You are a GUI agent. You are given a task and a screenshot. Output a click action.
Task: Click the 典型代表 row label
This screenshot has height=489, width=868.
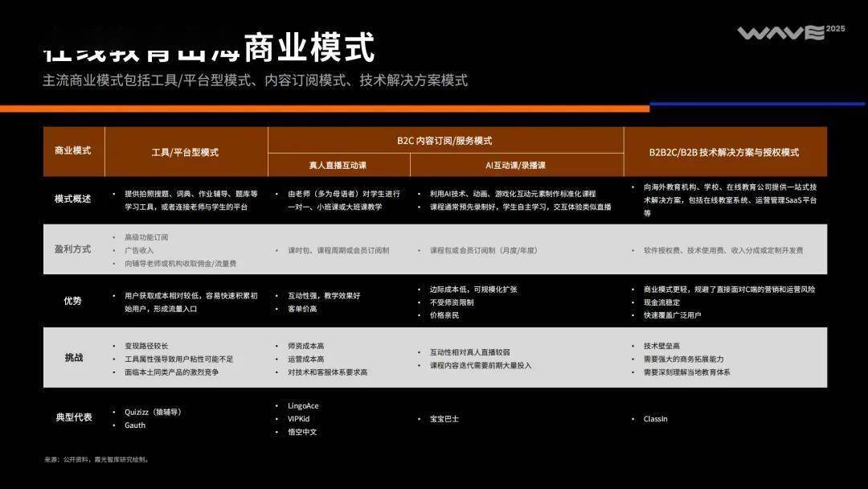point(73,417)
